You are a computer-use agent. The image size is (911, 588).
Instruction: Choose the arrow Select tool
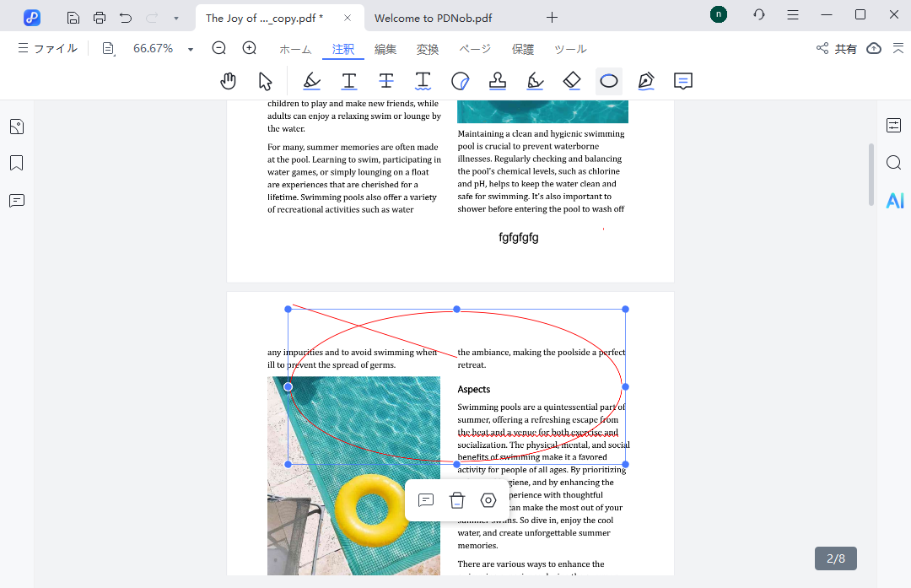(x=265, y=81)
